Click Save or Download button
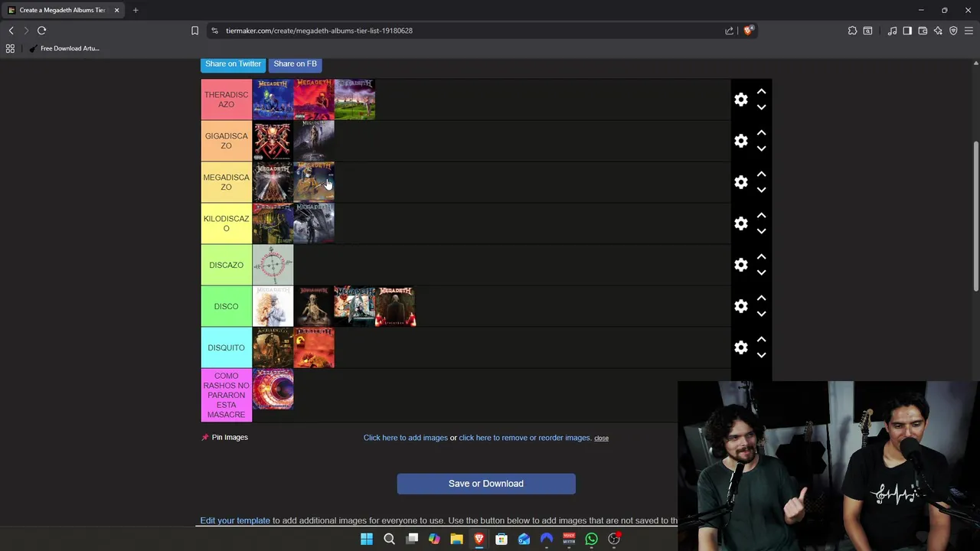 [x=486, y=484]
